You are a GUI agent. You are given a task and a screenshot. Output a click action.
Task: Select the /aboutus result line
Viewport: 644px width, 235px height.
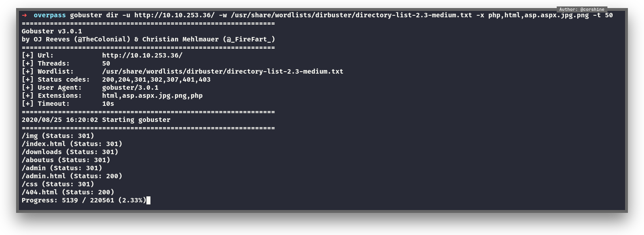(66, 160)
